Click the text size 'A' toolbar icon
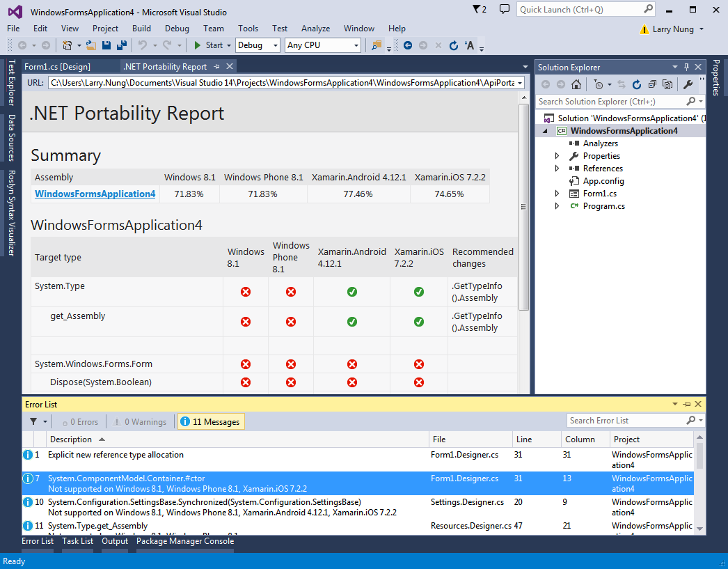This screenshot has width=728, height=569. coord(469,45)
